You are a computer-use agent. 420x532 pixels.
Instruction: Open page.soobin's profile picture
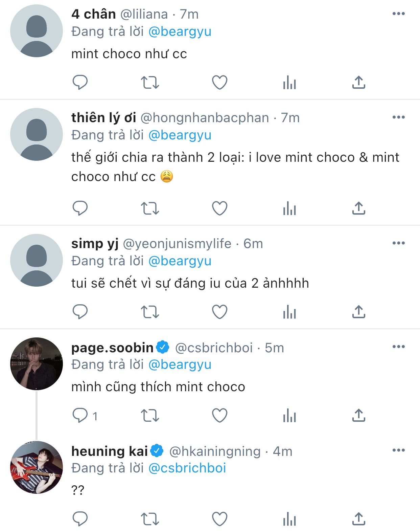pyautogui.click(x=37, y=364)
